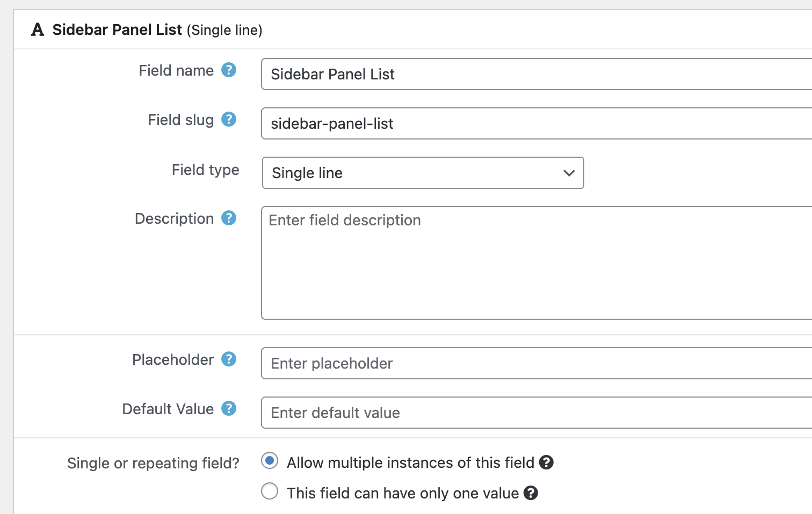Screen dimensions: 812x514
Task: Choose This field can have only one value
Action: pyautogui.click(x=270, y=491)
